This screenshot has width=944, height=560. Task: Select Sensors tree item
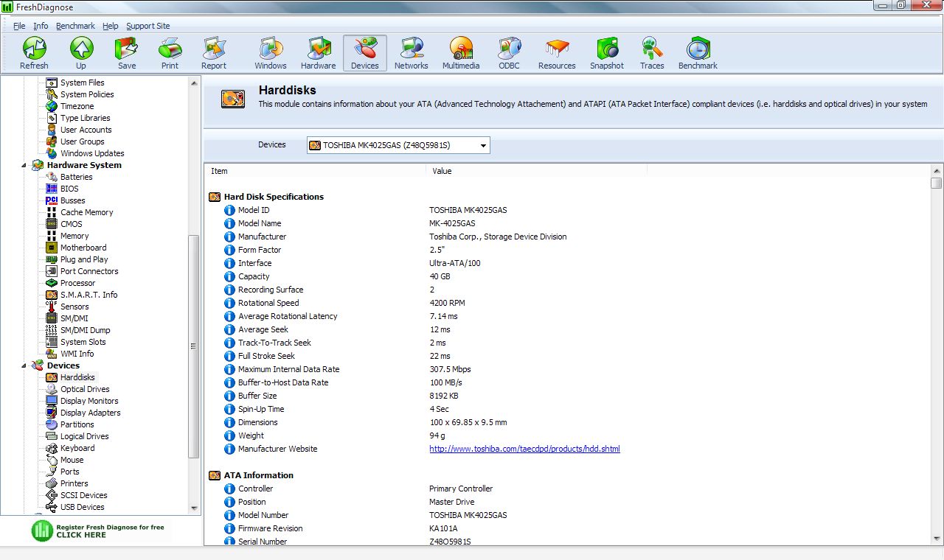tap(74, 307)
